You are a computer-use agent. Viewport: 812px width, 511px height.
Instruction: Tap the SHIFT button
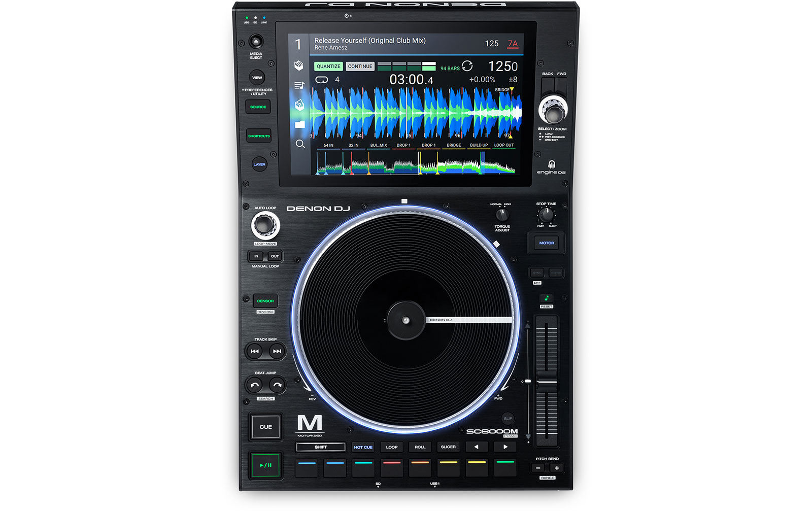point(321,447)
